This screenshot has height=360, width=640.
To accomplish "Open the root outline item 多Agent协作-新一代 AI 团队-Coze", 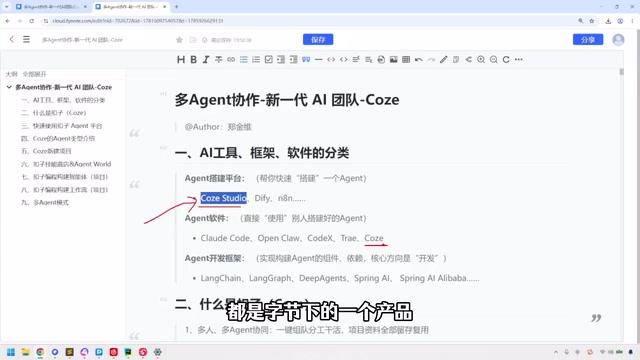I will pos(64,87).
